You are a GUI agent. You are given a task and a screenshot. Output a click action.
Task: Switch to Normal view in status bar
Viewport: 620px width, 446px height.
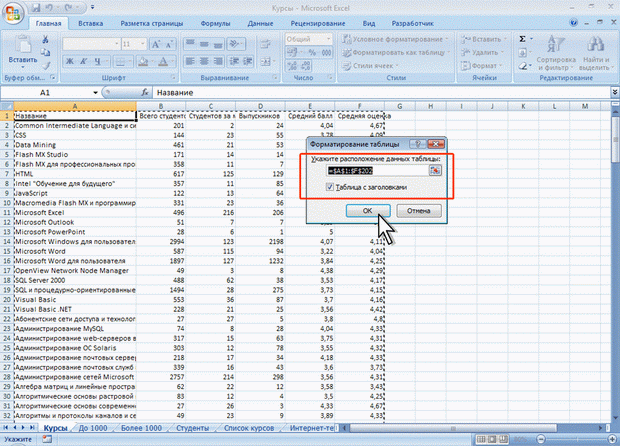481,439
